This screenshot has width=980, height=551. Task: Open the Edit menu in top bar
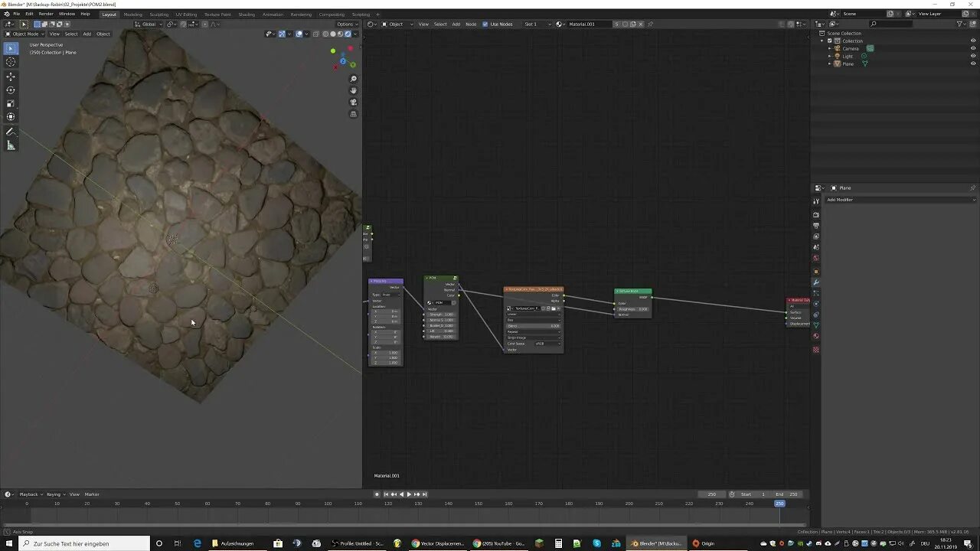[29, 14]
